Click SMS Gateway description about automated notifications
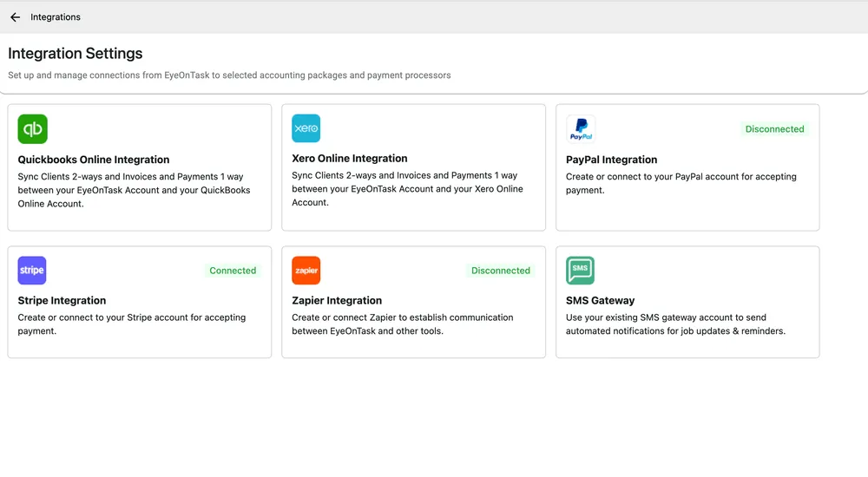Image resolution: width=868 pixels, height=477 pixels. pyautogui.click(x=675, y=324)
